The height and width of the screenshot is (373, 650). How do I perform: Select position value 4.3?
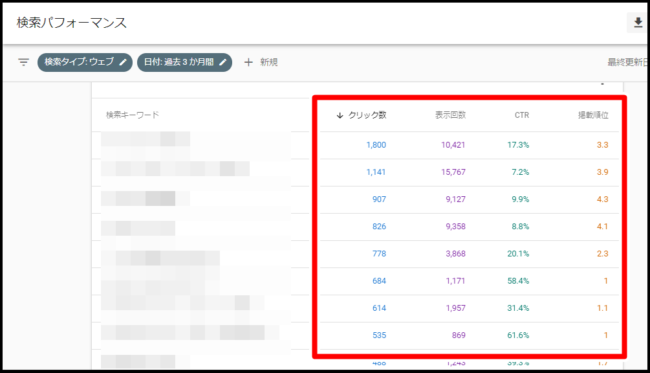tap(602, 199)
